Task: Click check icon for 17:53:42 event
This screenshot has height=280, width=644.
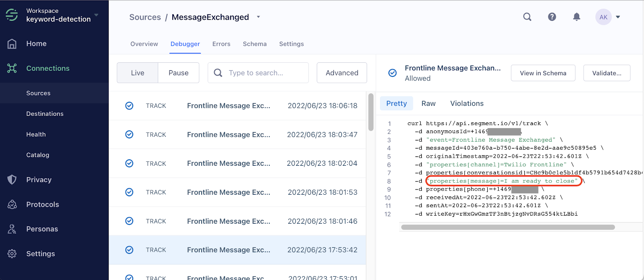Action: coord(129,250)
